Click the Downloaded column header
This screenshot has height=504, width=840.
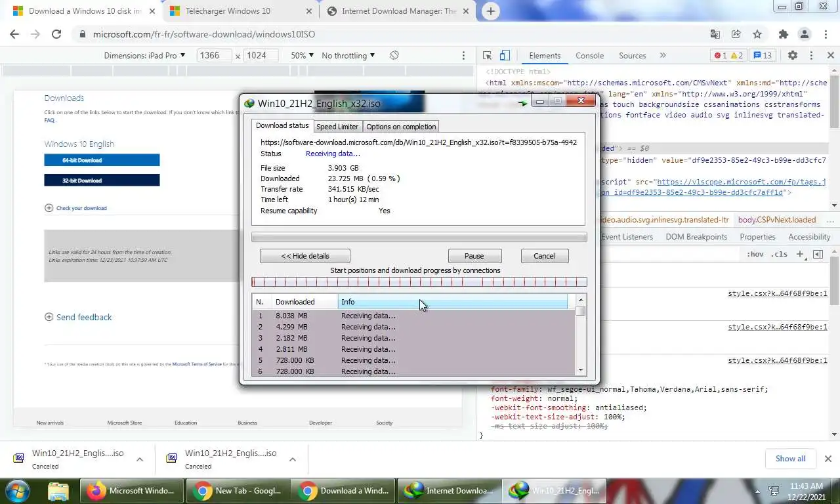304,302
